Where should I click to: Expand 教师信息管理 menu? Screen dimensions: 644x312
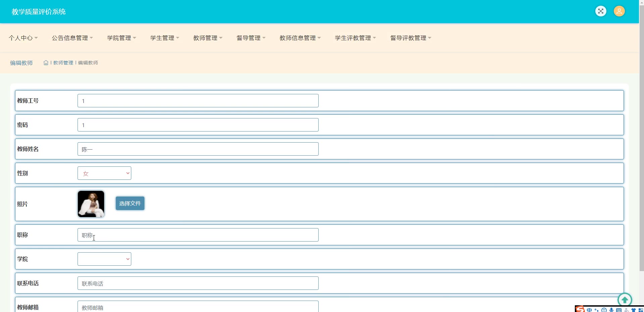click(300, 38)
